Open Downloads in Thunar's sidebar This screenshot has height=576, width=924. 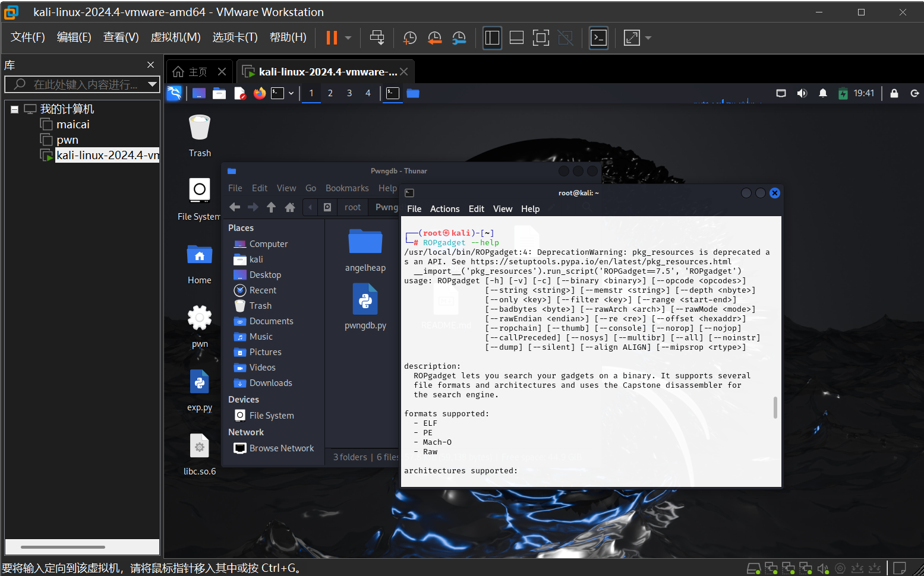(x=271, y=383)
